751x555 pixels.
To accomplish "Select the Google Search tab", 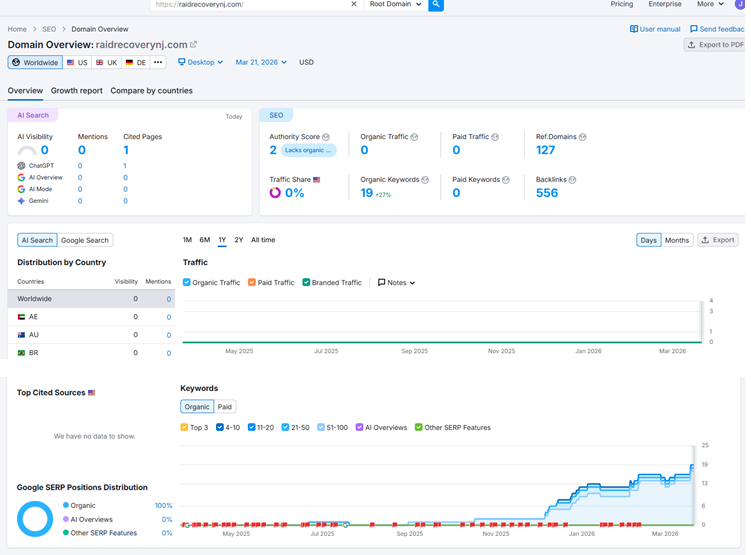I will coord(85,240).
